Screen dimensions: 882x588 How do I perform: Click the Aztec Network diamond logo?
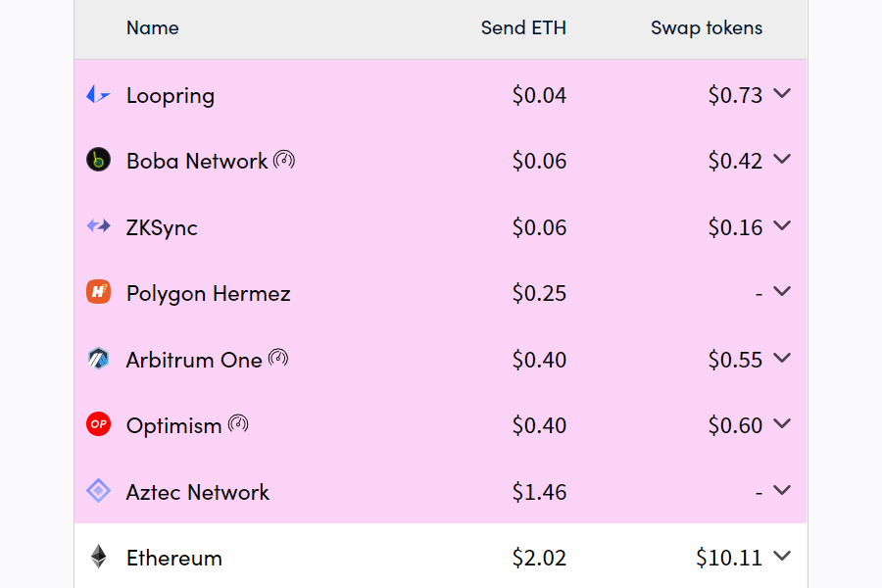98,491
